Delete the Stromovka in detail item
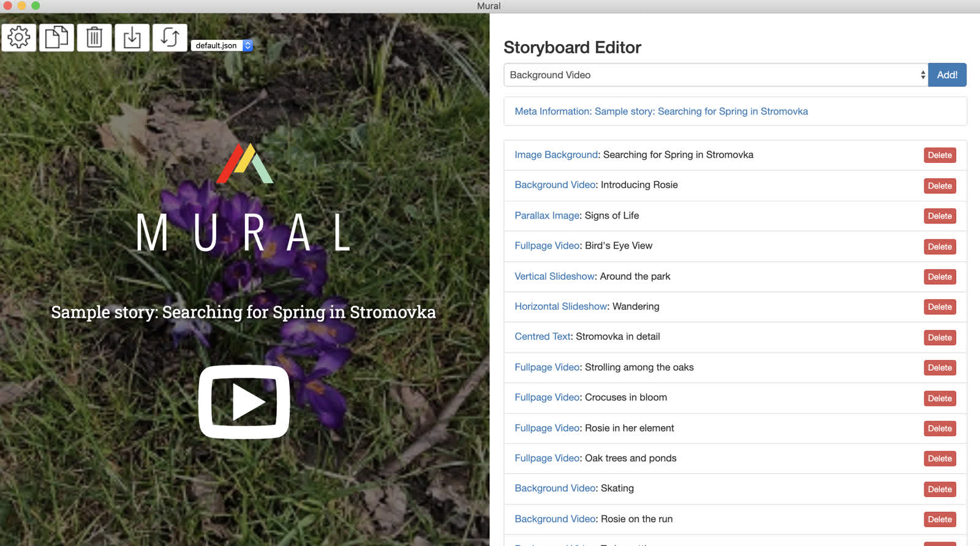The width and height of the screenshot is (980, 546). pos(940,337)
